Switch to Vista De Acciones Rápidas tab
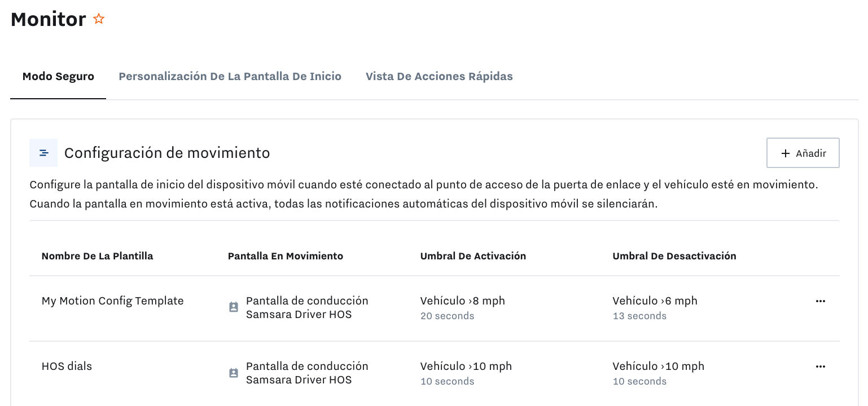The height and width of the screenshot is (406, 868). click(x=439, y=76)
